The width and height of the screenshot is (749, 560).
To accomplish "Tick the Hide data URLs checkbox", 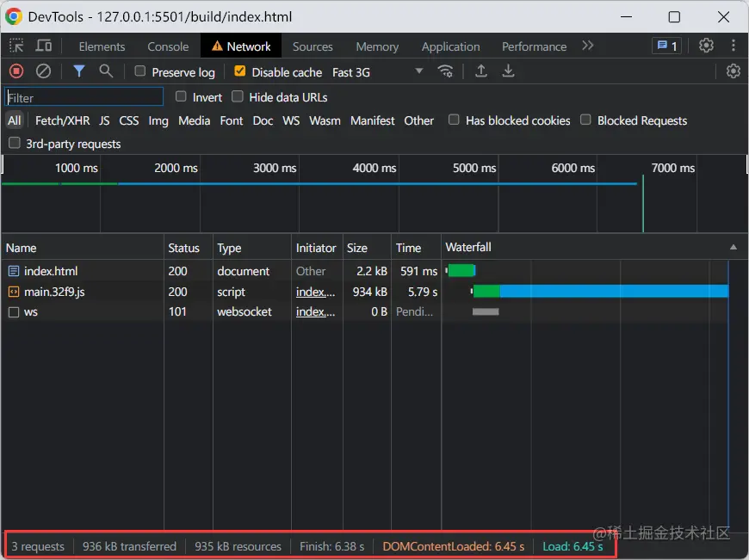I will coord(237,96).
